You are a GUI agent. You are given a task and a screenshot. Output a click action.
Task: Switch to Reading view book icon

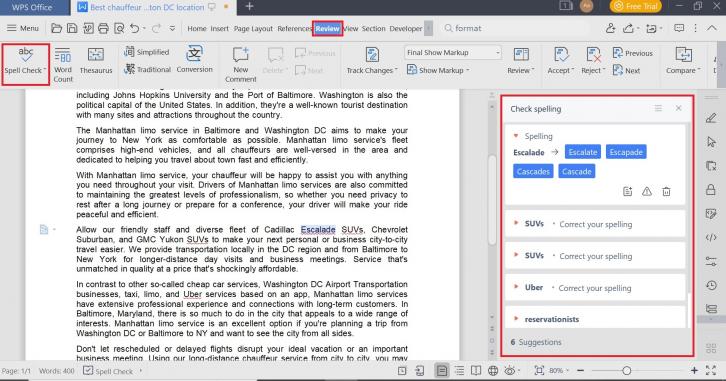pyautogui.click(x=476, y=370)
